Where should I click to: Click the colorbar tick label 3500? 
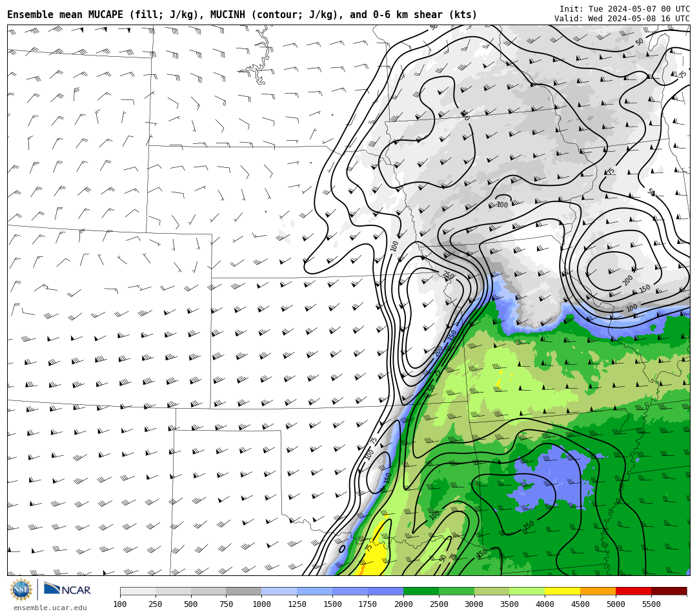pos(509,604)
